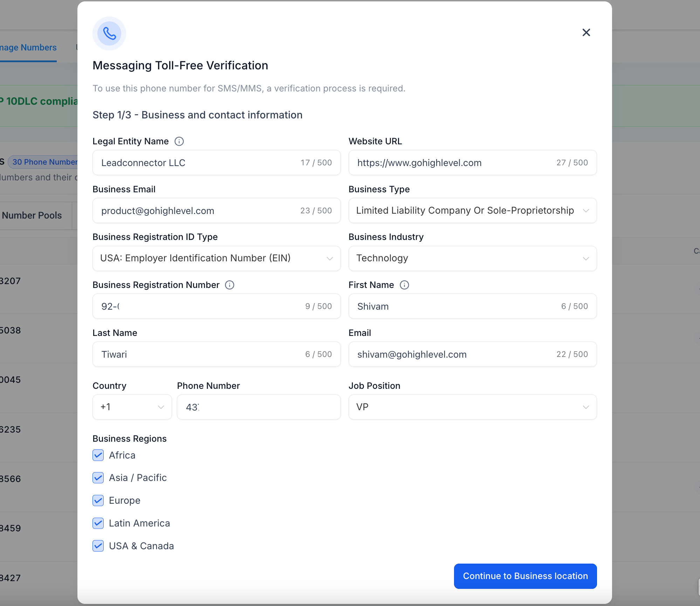Viewport: 700px width, 606px height.
Task: Open the Business Type dropdown
Action: point(472,211)
